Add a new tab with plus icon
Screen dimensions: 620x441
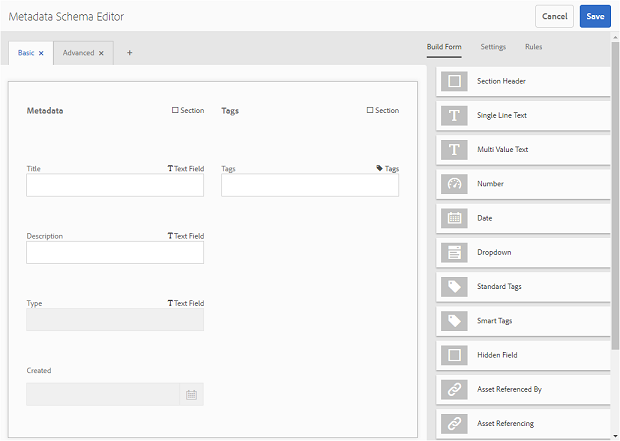coord(129,53)
